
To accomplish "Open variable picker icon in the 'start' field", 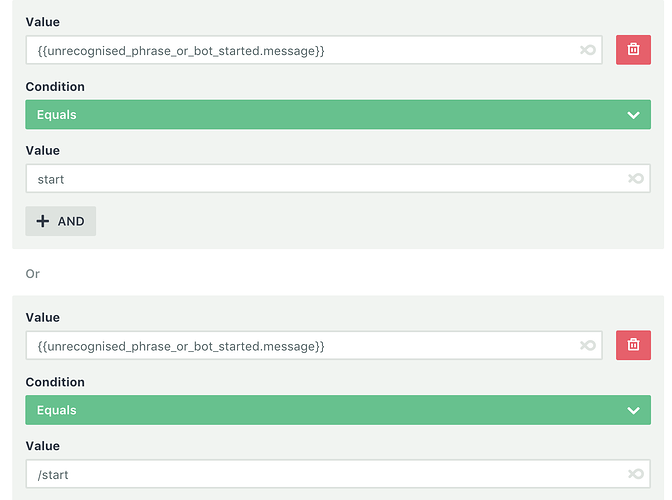I will 636,178.
